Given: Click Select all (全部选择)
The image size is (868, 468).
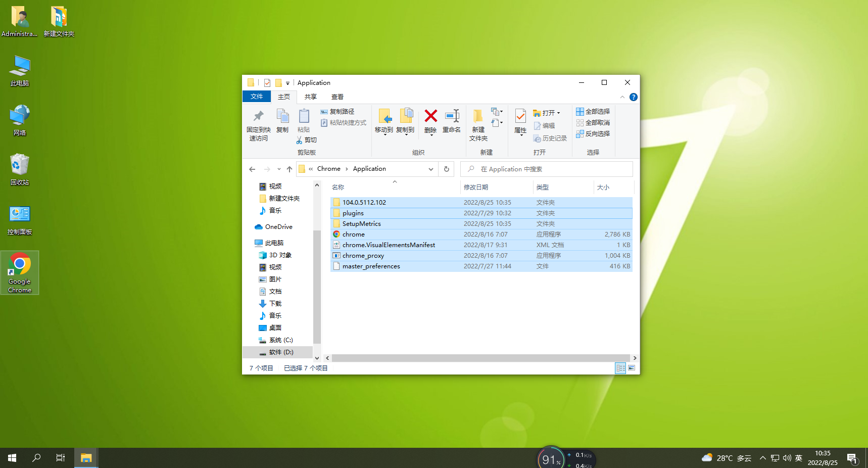Looking at the screenshot, I should (593, 112).
